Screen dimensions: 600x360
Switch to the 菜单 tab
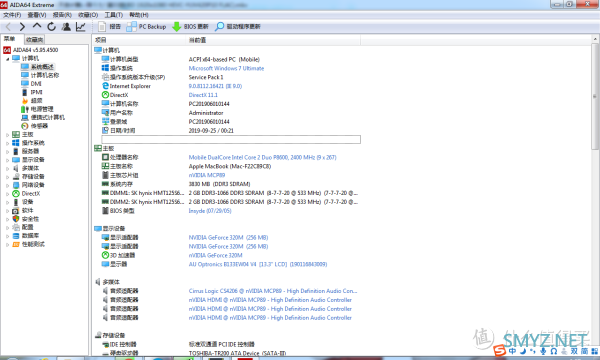point(9,39)
